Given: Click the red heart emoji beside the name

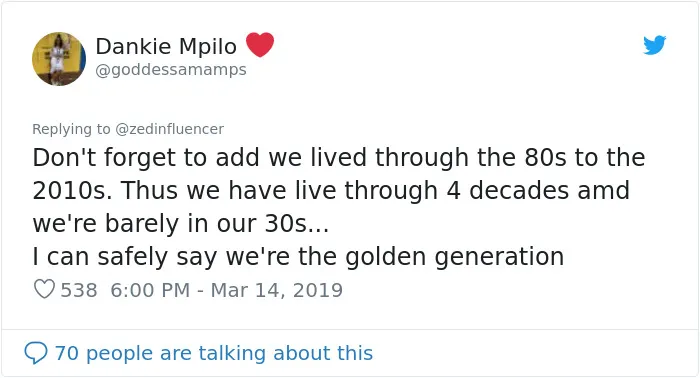Looking at the screenshot, I should pyautogui.click(x=260, y=45).
